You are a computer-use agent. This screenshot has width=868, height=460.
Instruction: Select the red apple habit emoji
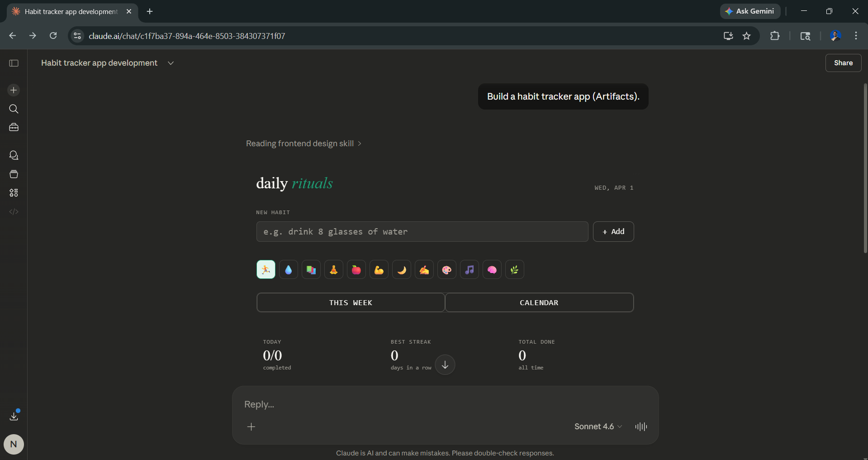[356, 270]
